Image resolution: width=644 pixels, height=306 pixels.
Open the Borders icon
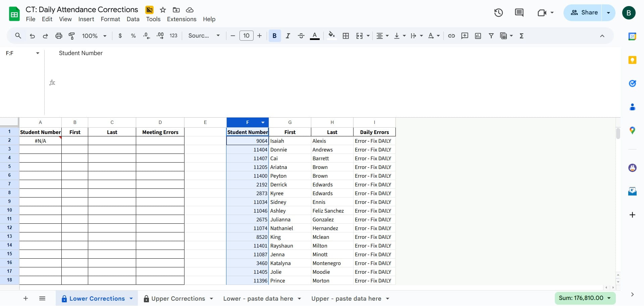pos(346,36)
